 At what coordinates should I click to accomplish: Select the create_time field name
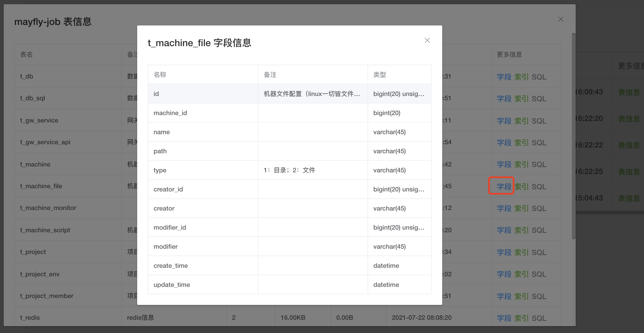(x=171, y=266)
